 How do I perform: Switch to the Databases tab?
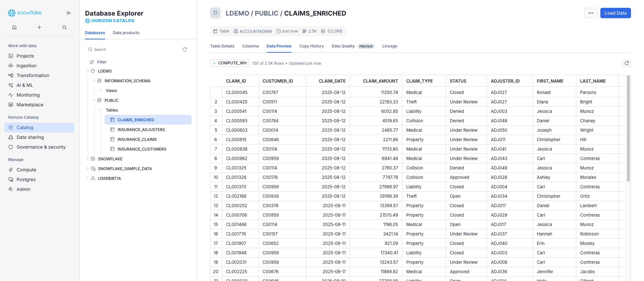coord(95,33)
